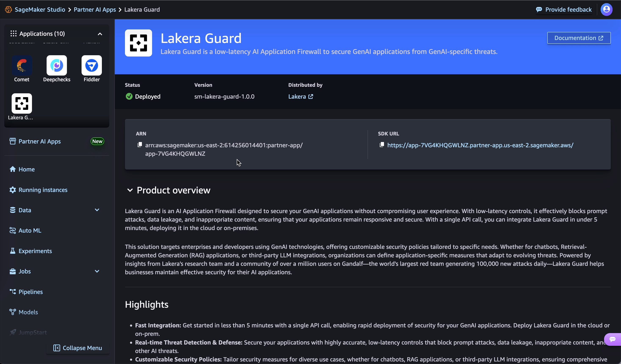
Task: Open the user profile avatar
Action: click(606, 10)
